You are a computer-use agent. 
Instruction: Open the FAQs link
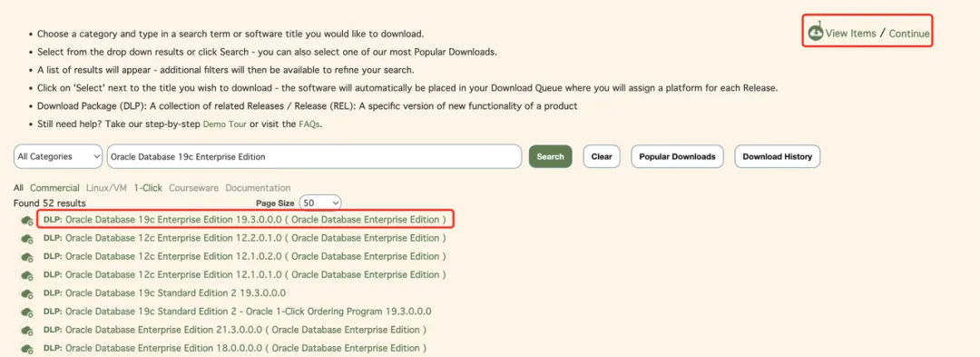pos(309,124)
